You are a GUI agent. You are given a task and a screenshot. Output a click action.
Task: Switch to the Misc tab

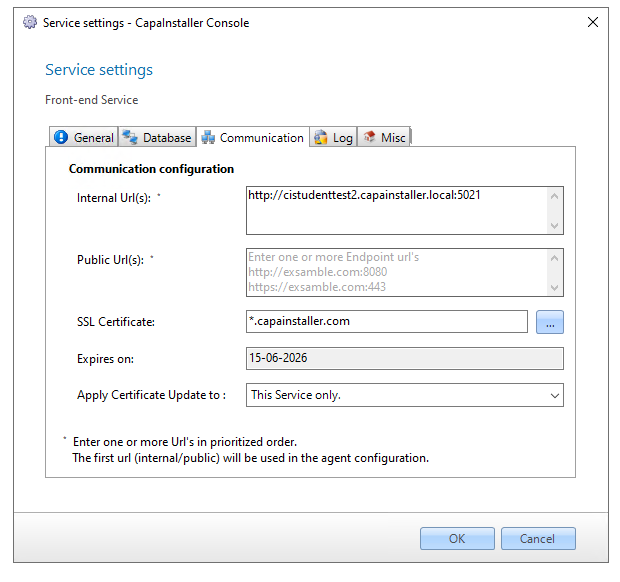coord(384,137)
